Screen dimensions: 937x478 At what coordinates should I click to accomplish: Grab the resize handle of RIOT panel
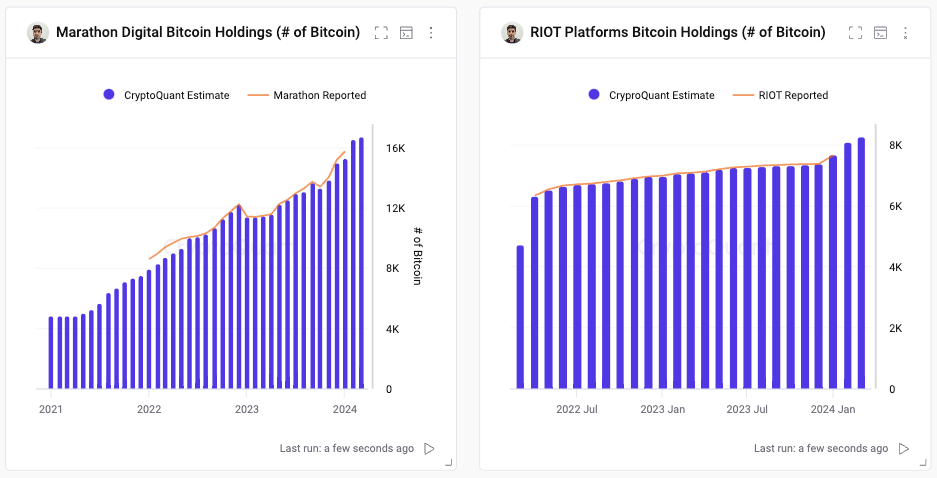point(923,462)
